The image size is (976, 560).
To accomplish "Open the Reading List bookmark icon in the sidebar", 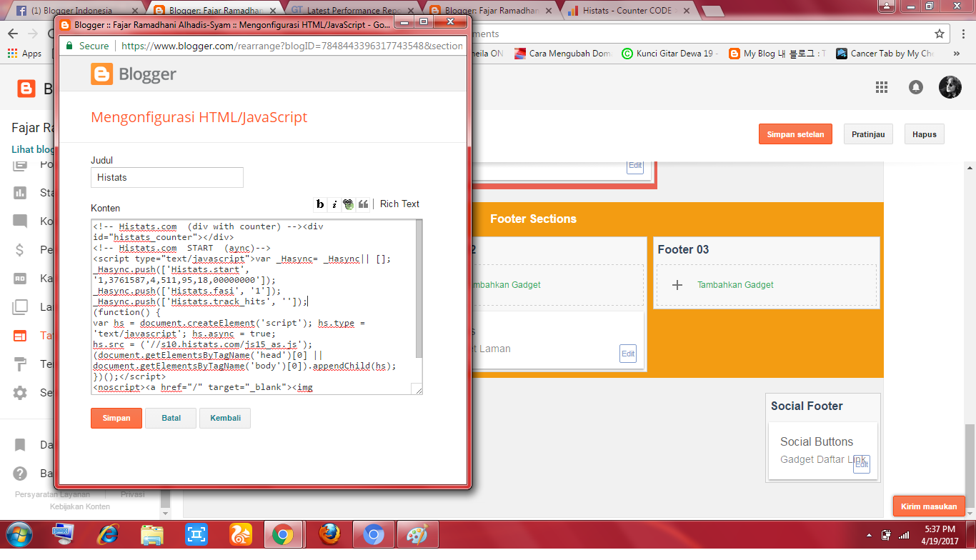I will pos(20,445).
